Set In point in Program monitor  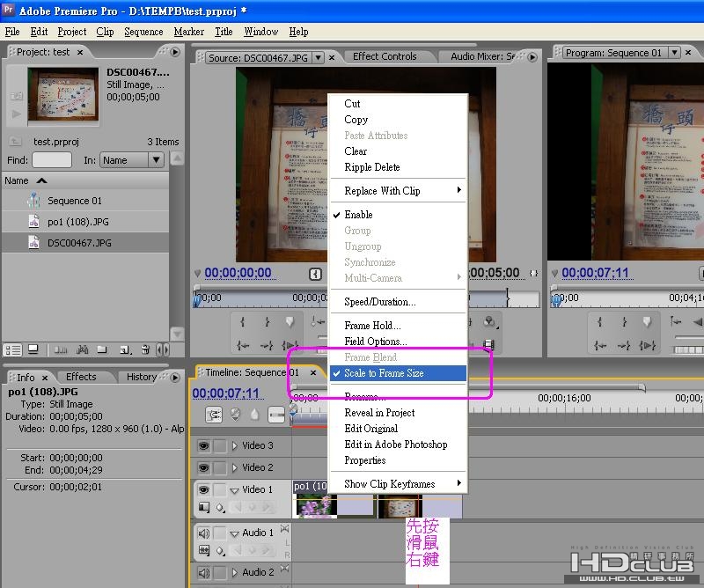coord(600,321)
